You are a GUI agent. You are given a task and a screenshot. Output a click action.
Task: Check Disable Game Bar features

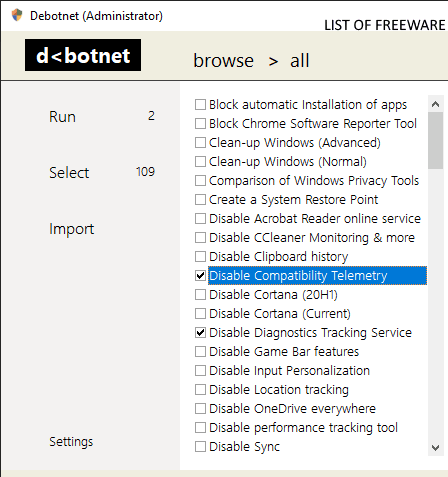(x=200, y=351)
